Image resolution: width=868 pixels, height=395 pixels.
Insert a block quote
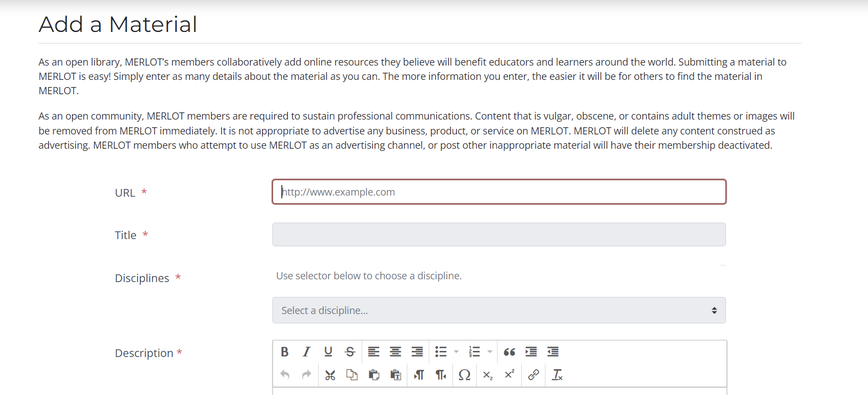coord(509,351)
